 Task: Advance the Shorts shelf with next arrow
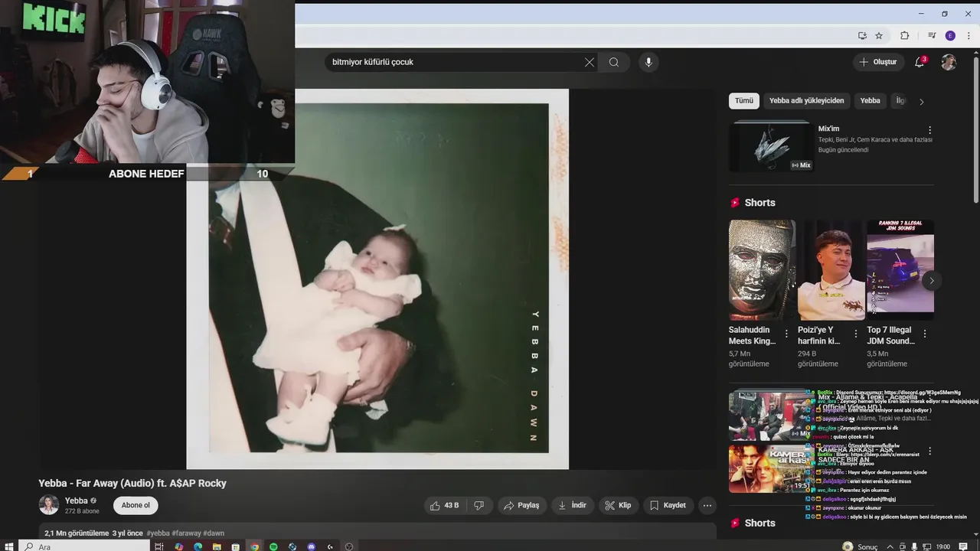[932, 281]
